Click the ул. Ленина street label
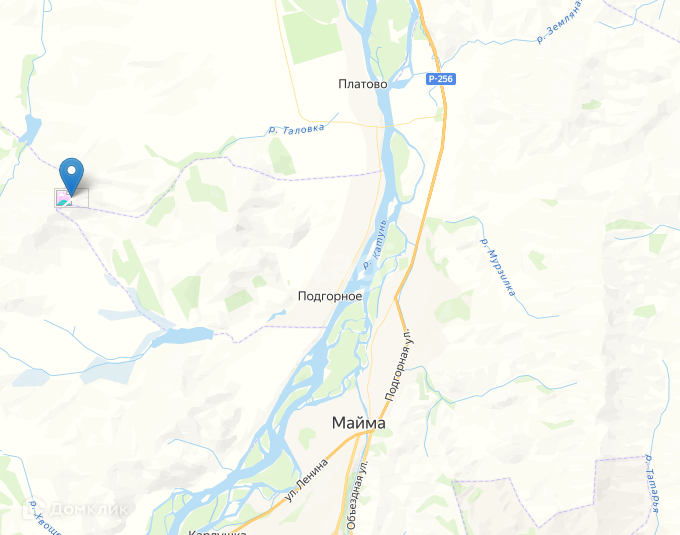 click(306, 480)
